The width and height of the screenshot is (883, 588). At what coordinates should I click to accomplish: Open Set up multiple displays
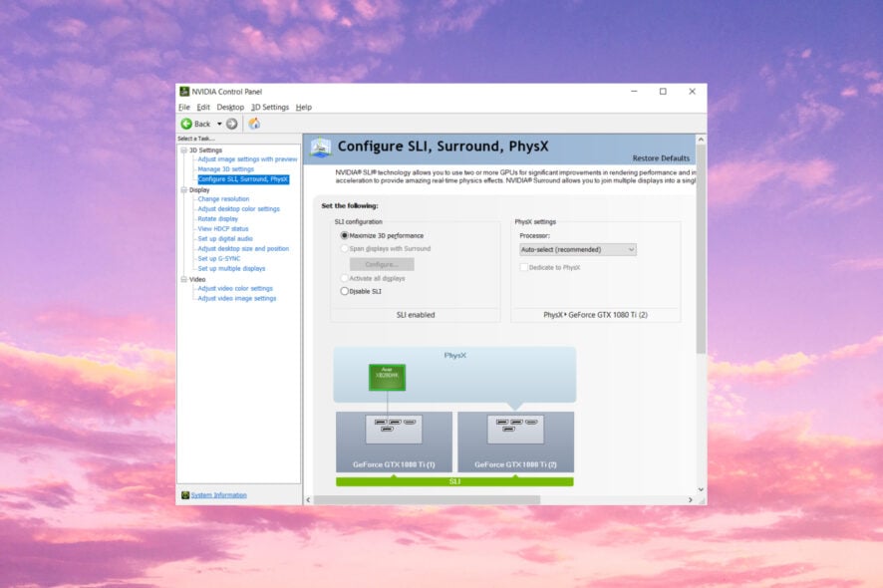click(231, 269)
